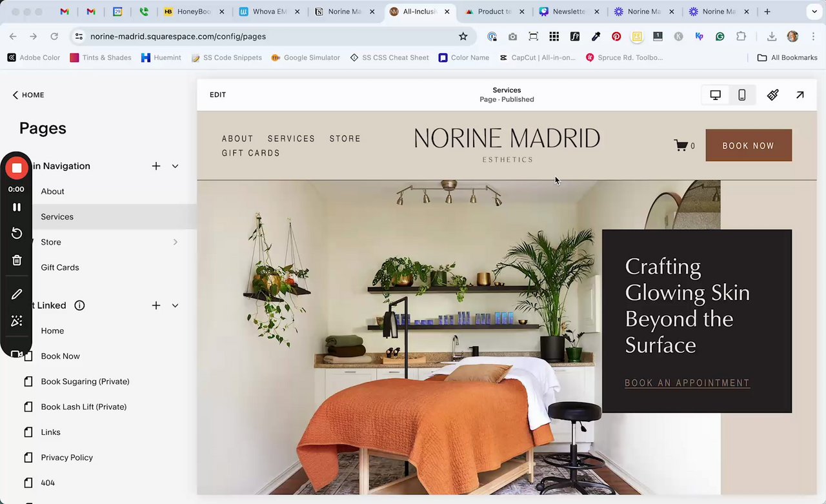Open Book Sugaring (Private) page
This screenshot has width=826, height=504.
85,381
